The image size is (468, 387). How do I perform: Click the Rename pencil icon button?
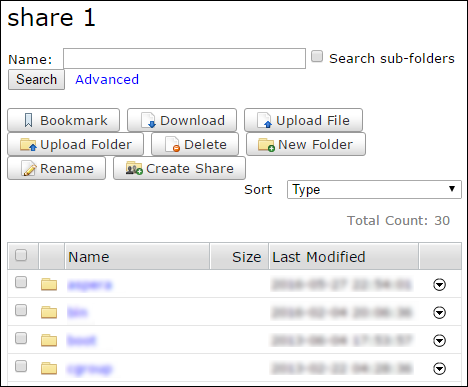coord(29,168)
